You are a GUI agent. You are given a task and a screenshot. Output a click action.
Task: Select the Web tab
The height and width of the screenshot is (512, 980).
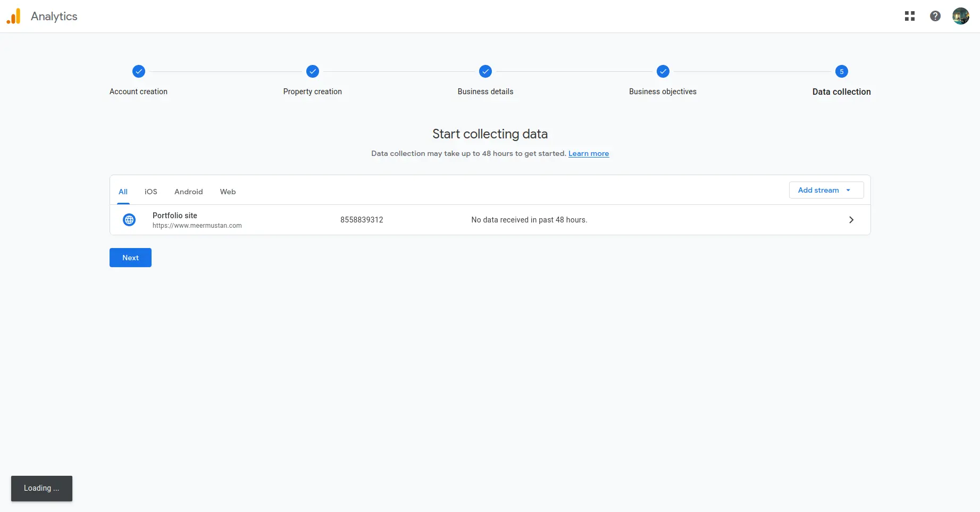click(228, 192)
